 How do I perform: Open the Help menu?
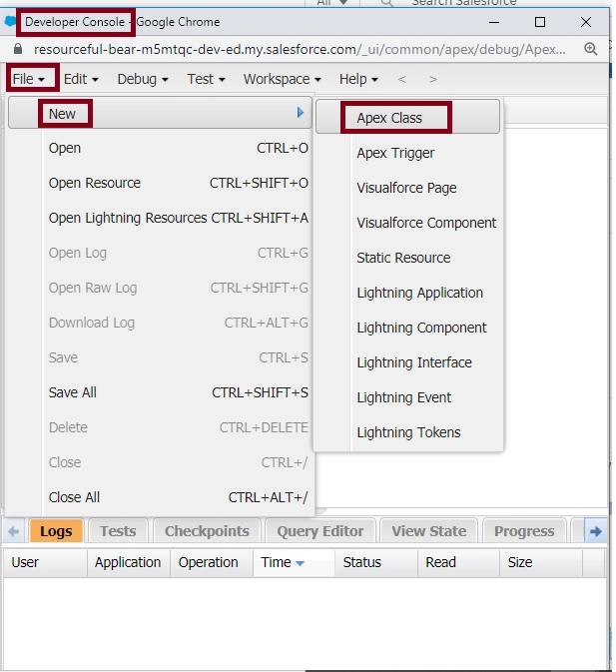pyautogui.click(x=358, y=79)
